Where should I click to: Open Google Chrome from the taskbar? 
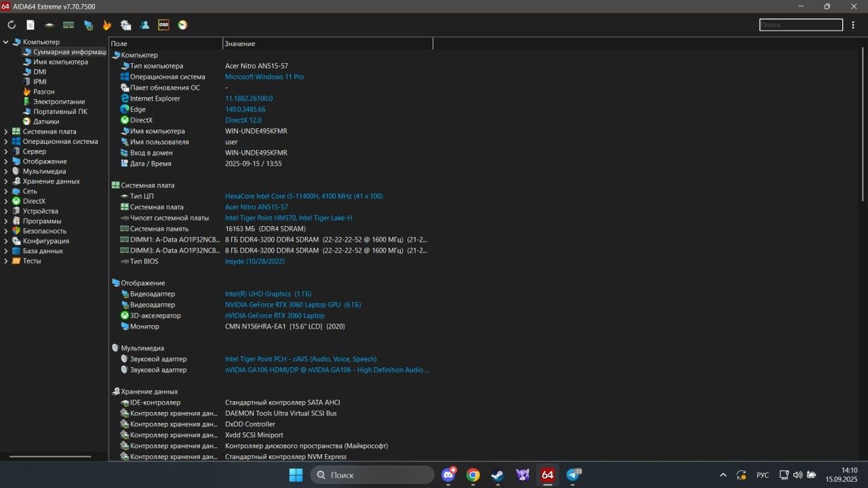tap(473, 475)
